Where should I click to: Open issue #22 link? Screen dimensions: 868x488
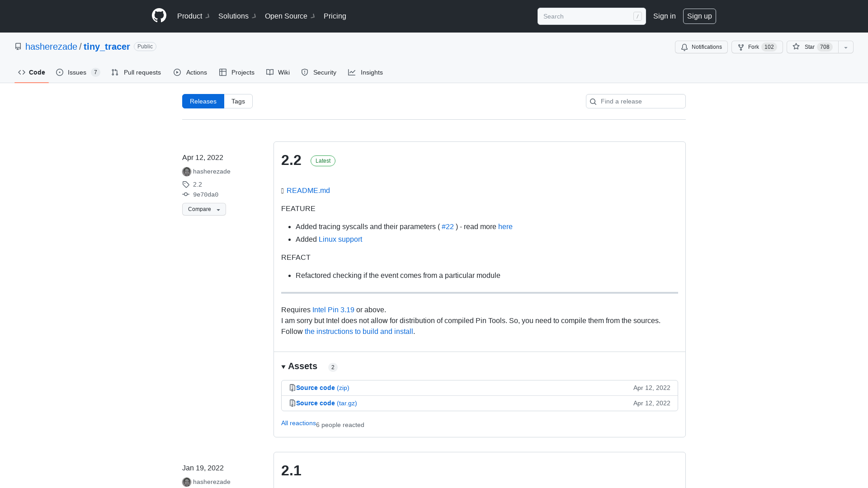[448, 227]
